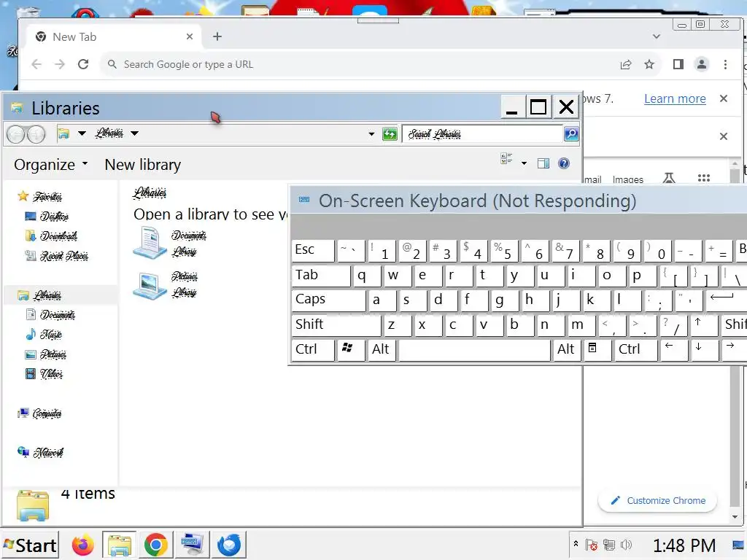Open Thunderbird from taskbar
The height and width of the screenshot is (560, 747).
click(x=229, y=545)
